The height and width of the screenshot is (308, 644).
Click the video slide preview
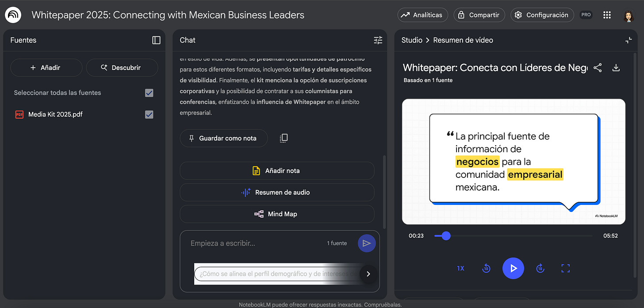click(x=514, y=162)
